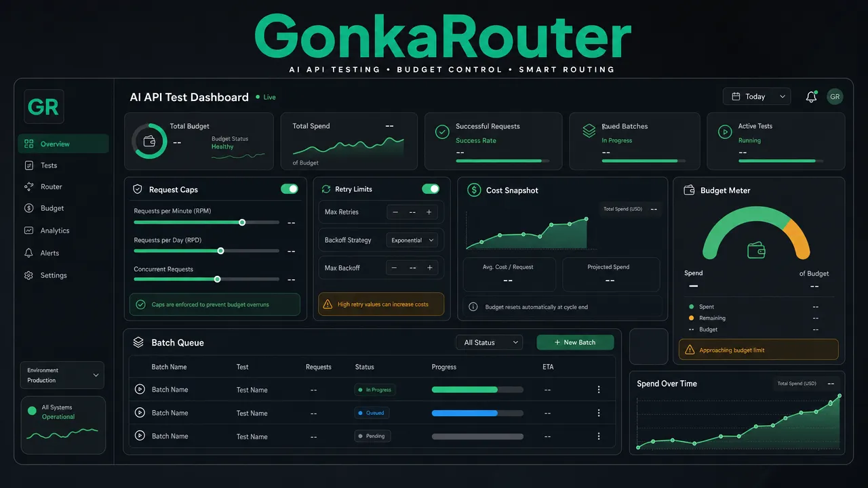Click the Request Caps shield icon

click(x=138, y=190)
